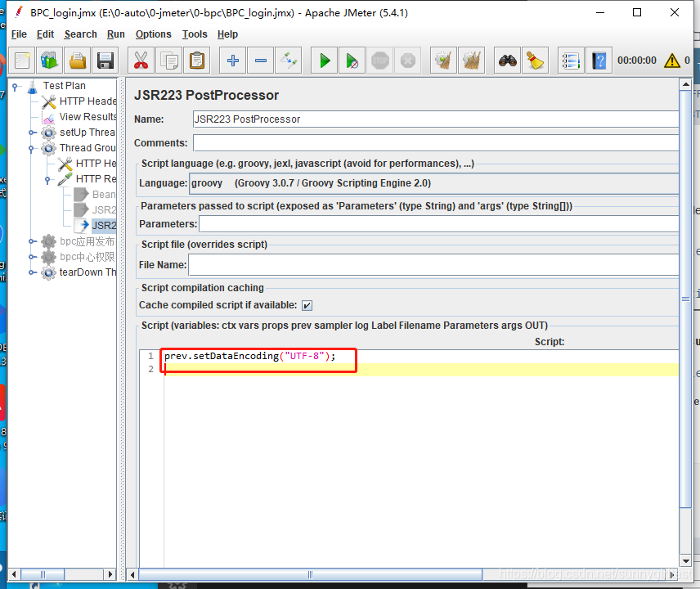The image size is (700, 589).
Task: Open the Options menu
Action: tap(153, 34)
